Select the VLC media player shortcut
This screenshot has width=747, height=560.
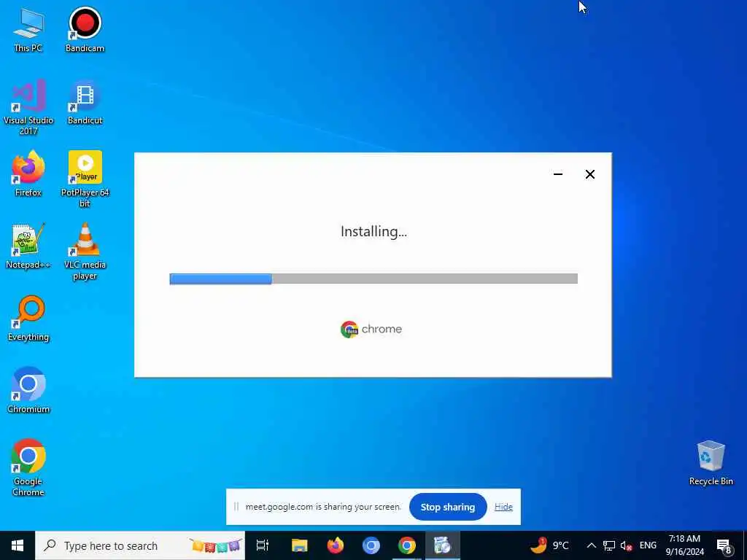tap(85, 252)
